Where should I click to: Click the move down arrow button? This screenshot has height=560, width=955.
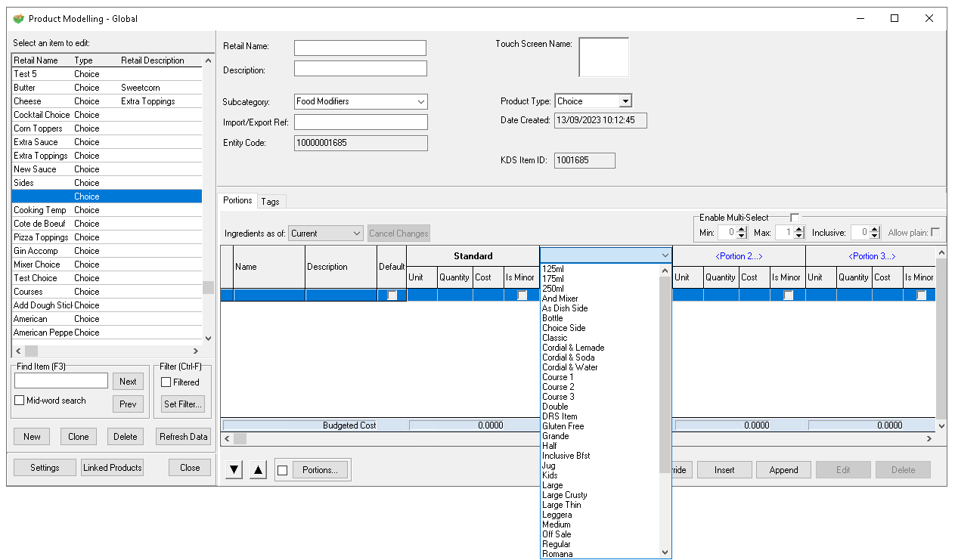tap(234, 470)
